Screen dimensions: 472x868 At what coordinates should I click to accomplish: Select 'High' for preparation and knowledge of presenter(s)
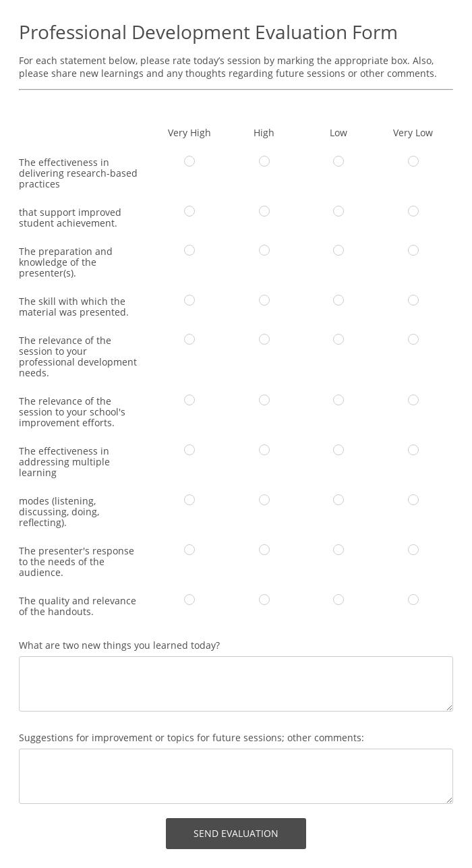pyautogui.click(x=264, y=250)
